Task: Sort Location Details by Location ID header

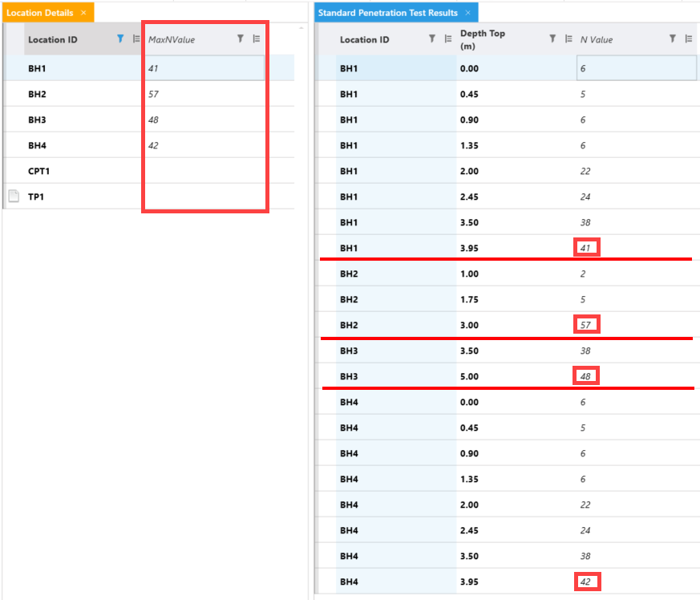Action: [x=53, y=40]
